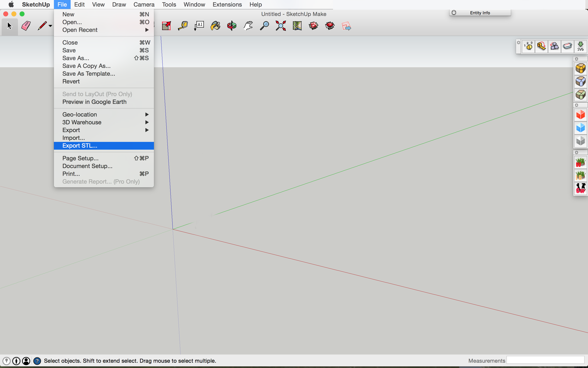Select the yellow round corner tool
588x368 pixels.
point(580,68)
